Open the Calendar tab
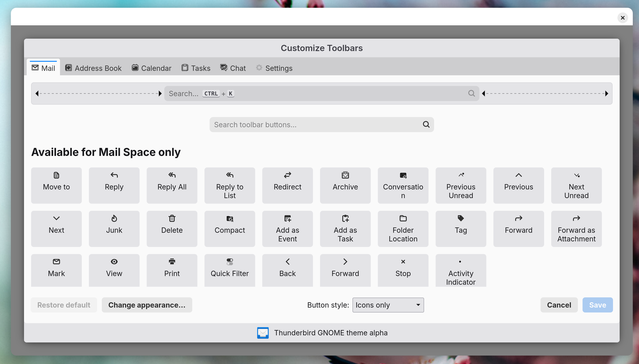This screenshot has height=364, width=639. pos(152,68)
